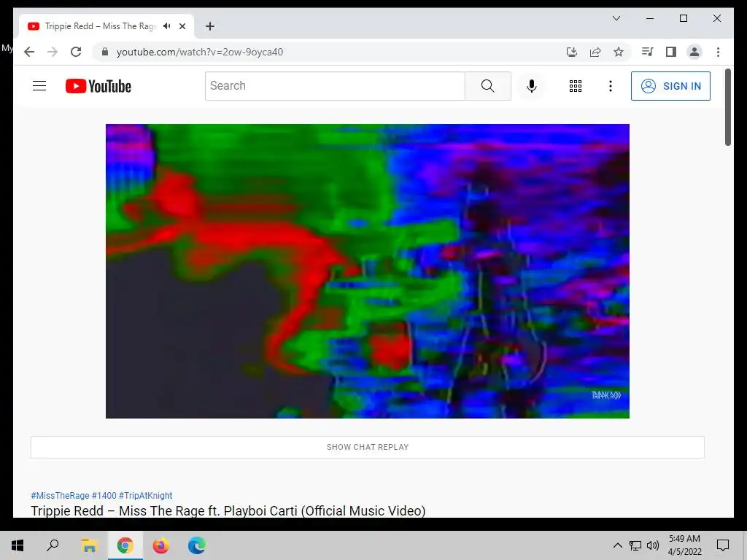Open Chrome profile avatar

pyautogui.click(x=694, y=52)
